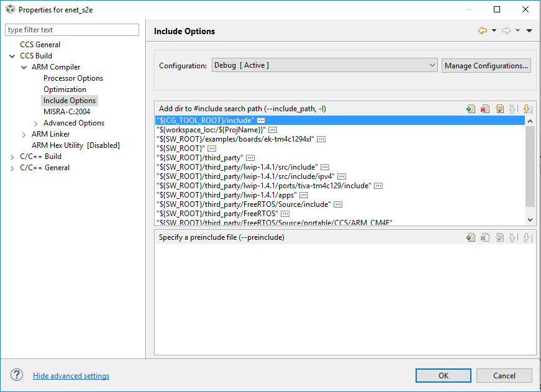Select the Optimization tree item
This screenshot has width=541, height=392.
click(x=65, y=89)
